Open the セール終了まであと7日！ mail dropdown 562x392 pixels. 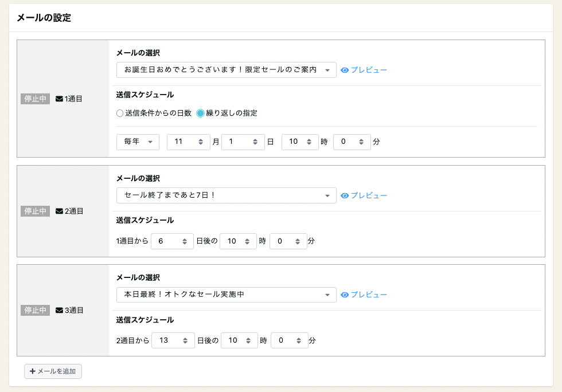tap(226, 195)
